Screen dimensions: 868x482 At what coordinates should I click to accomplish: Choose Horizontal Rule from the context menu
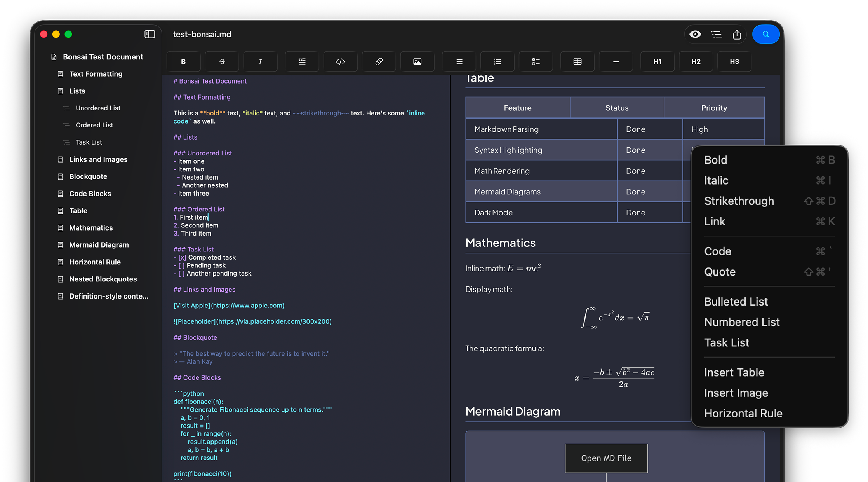coord(769,414)
